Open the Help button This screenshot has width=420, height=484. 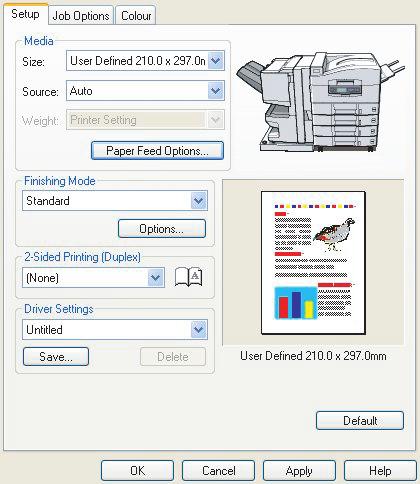tap(380, 471)
